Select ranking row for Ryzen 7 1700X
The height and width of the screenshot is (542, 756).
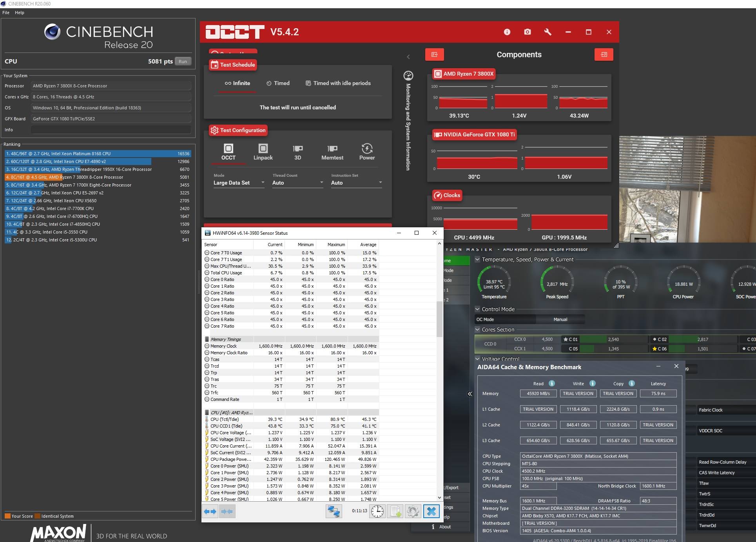pos(98,185)
